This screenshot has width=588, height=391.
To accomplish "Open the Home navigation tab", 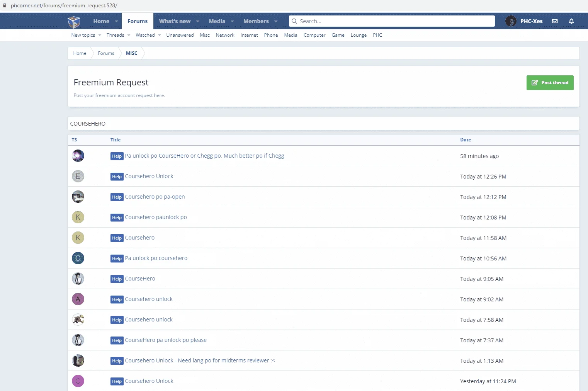I will click(101, 21).
